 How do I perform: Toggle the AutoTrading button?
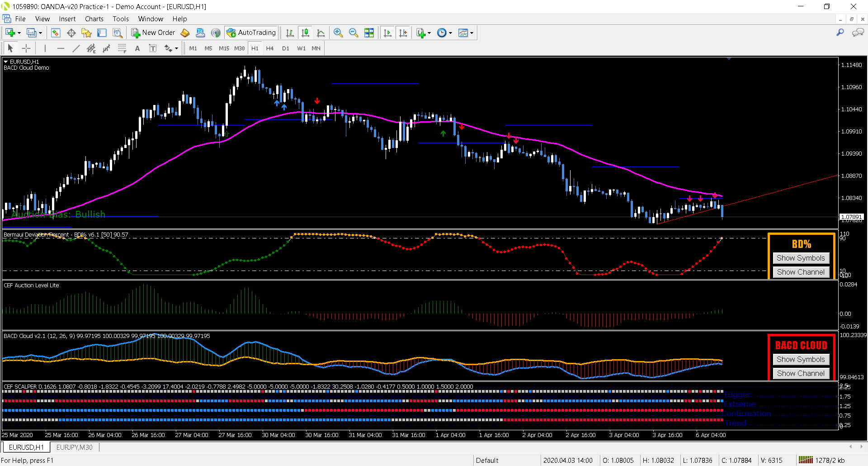click(251, 33)
